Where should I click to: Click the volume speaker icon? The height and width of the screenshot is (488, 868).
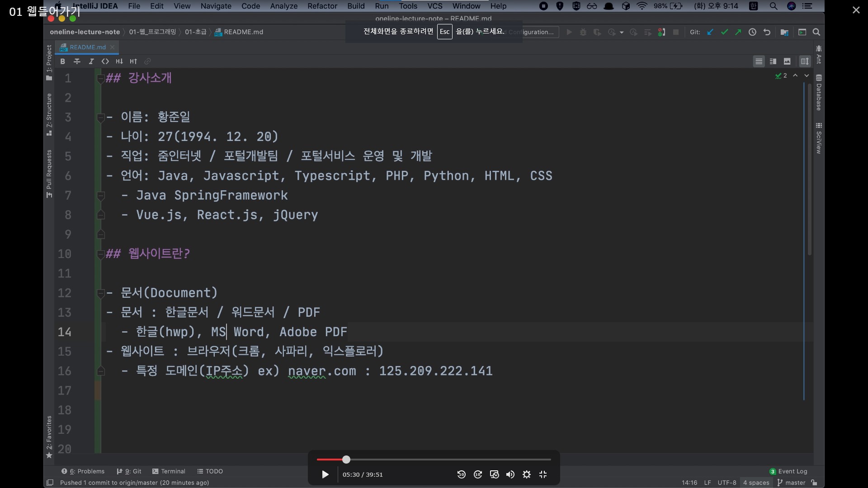[510, 474]
